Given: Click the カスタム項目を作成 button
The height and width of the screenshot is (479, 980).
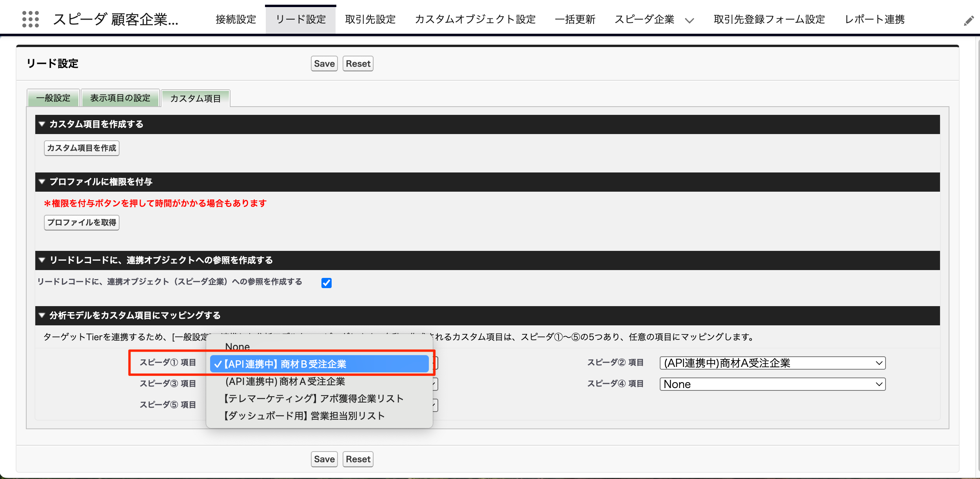Looking at the screenshot, I should tap(82, 148).
